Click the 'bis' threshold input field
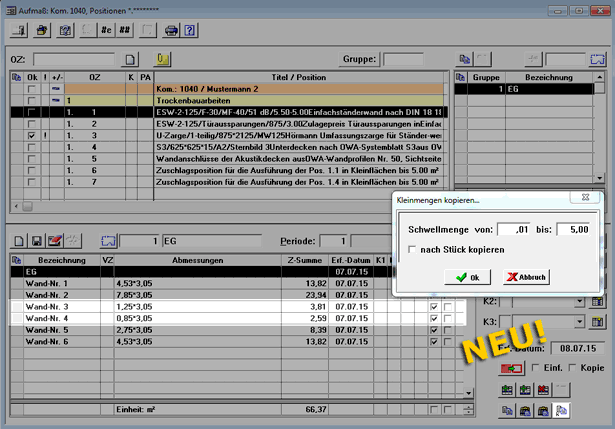Image resolution: width=615 pixels, height=429 pixels. (572, 228)
